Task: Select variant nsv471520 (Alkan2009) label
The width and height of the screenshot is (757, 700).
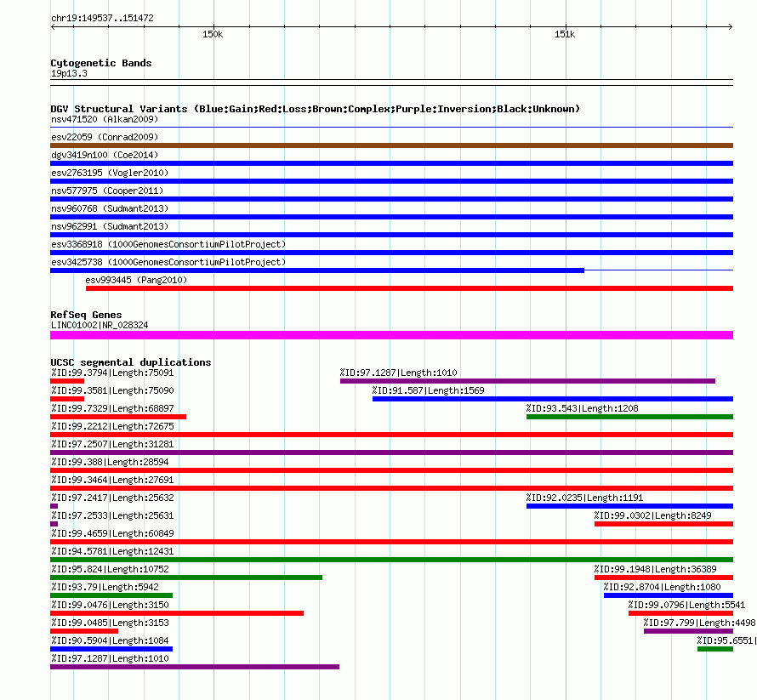Action: coord(105,119)
